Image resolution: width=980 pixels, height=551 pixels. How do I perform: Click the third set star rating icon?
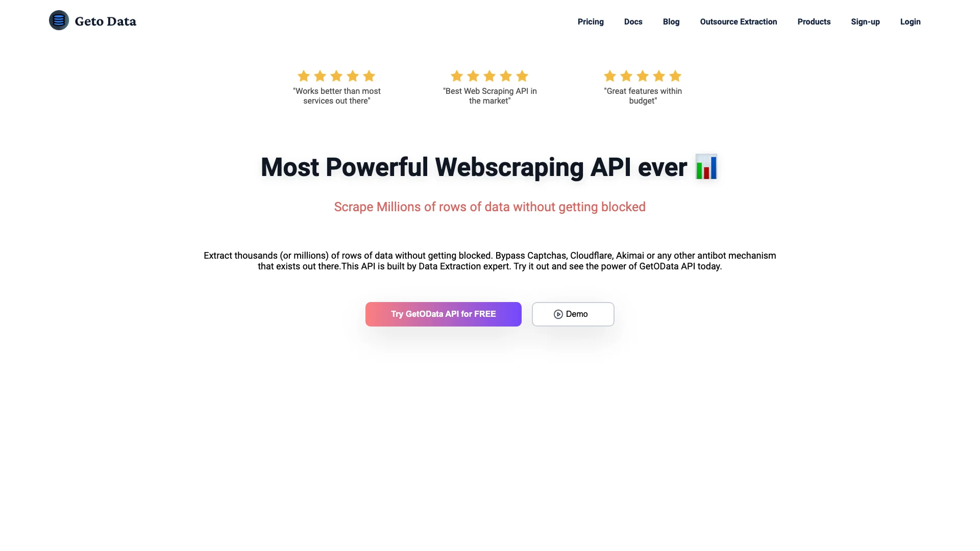point(643,76)
